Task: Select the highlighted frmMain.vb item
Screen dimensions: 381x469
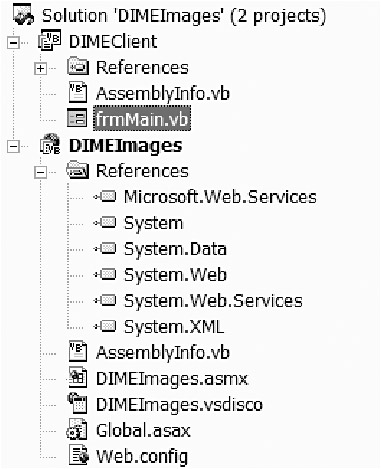Action: 142,118
